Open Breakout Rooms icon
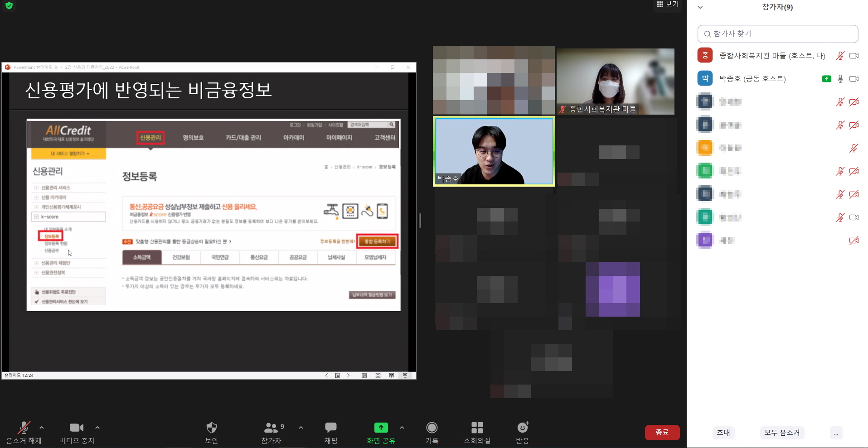This screenshot has width=868, height=448. (477, 428)
